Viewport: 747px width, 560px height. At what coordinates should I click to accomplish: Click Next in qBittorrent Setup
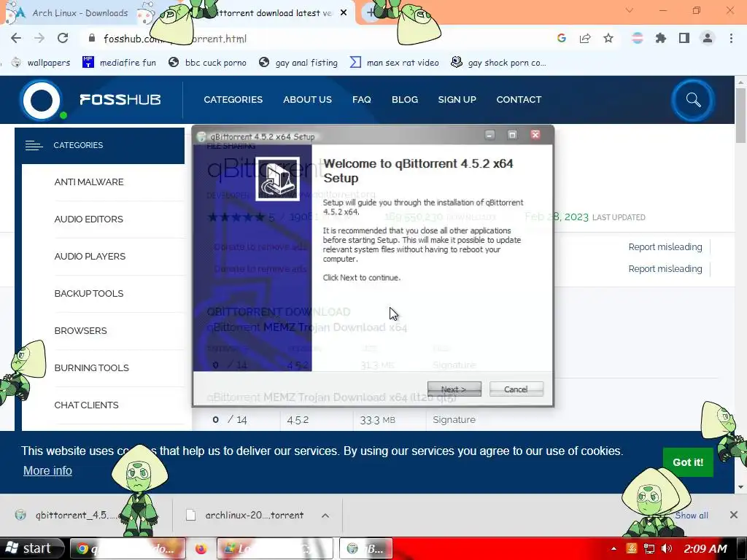pyautogui.click(x=454, y=389)
